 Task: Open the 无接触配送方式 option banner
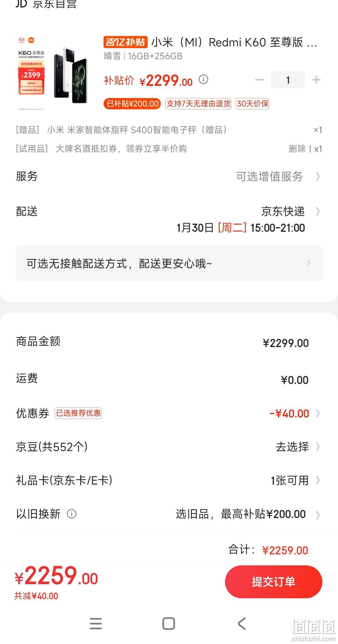(169, 263)
